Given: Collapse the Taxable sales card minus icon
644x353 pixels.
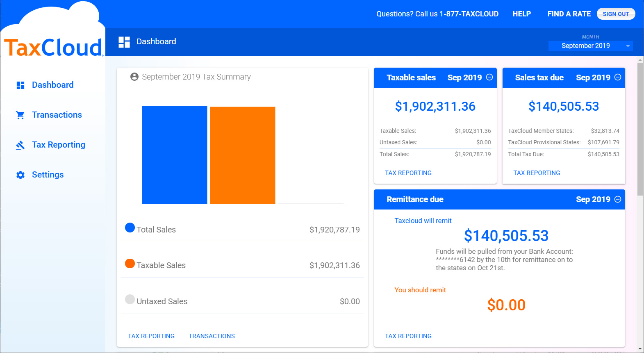Looking at the screenshot, I should [489, 77].
